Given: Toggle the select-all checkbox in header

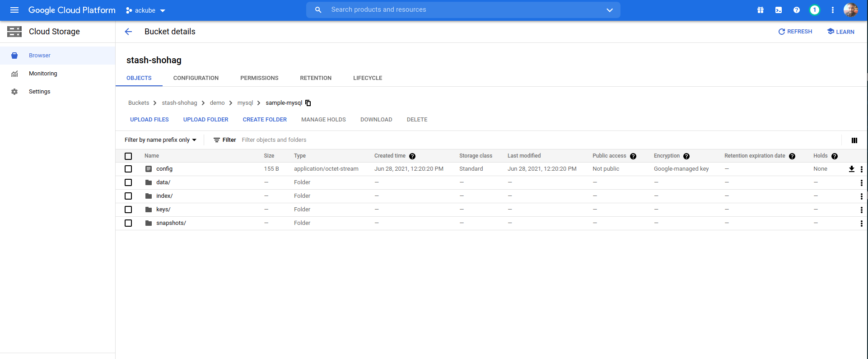Looking at the screenshot, I should [x=128, y=156].
